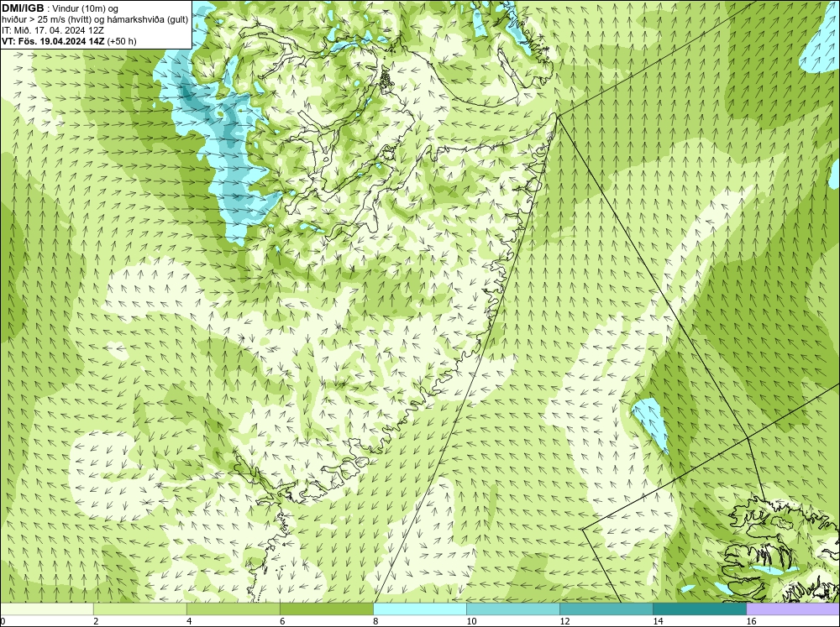Click the "VT: Fös. 19.04.2024 14Z" valid time
840x627 pixels.
pos(54,41)
